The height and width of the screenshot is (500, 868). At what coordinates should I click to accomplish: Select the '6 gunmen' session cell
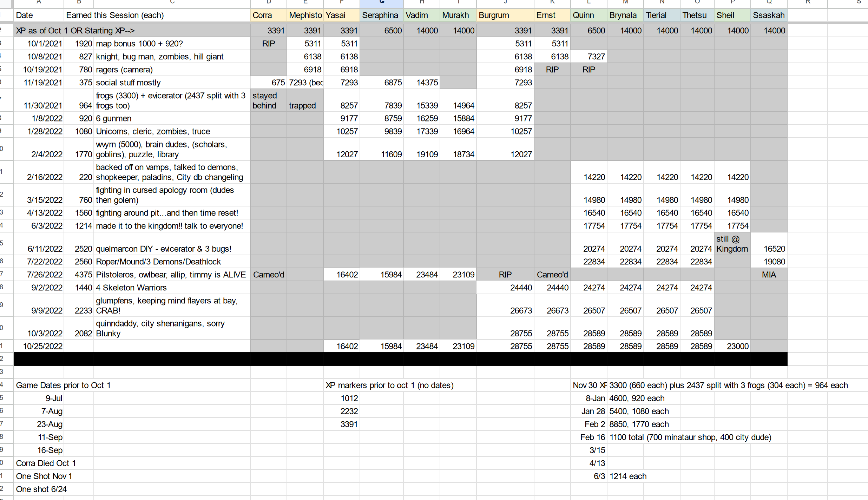tap(172, 119)
